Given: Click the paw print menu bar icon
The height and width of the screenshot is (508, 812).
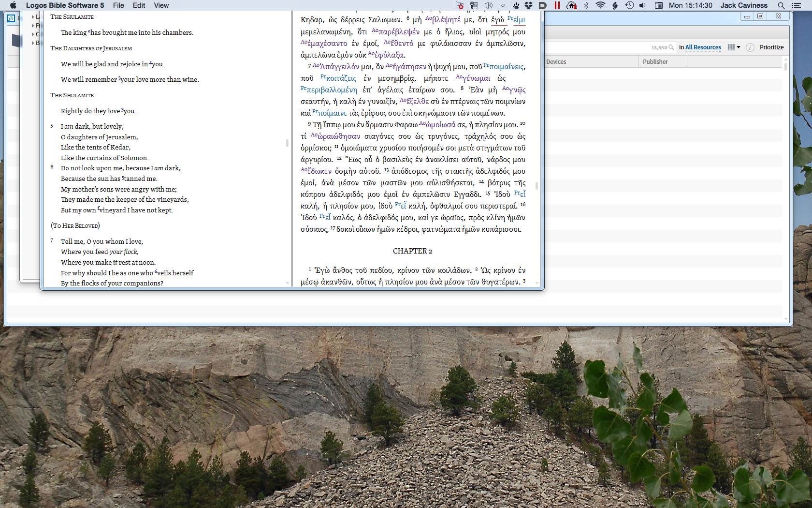Looking at the screenshot, I should (x=516, y=5).
